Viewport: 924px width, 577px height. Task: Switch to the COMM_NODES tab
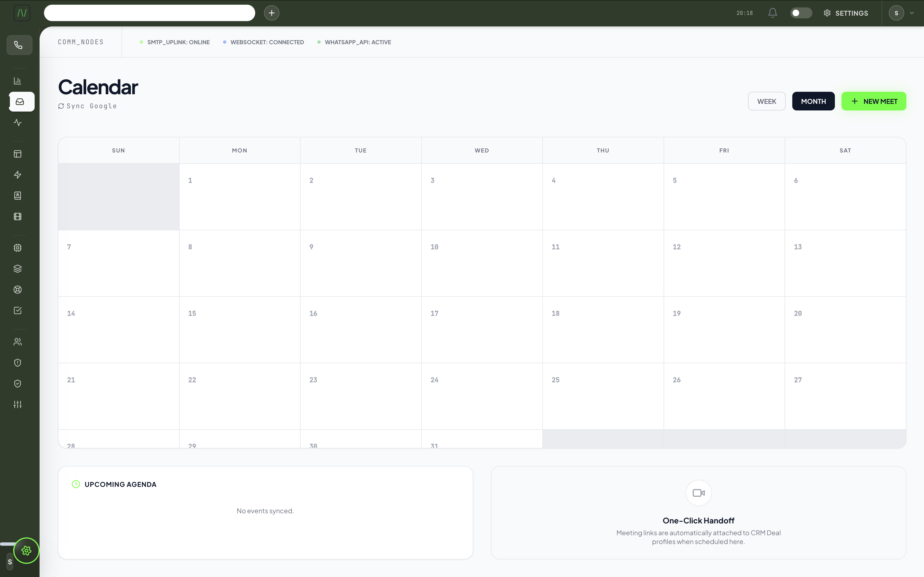(x=80, y=41)
